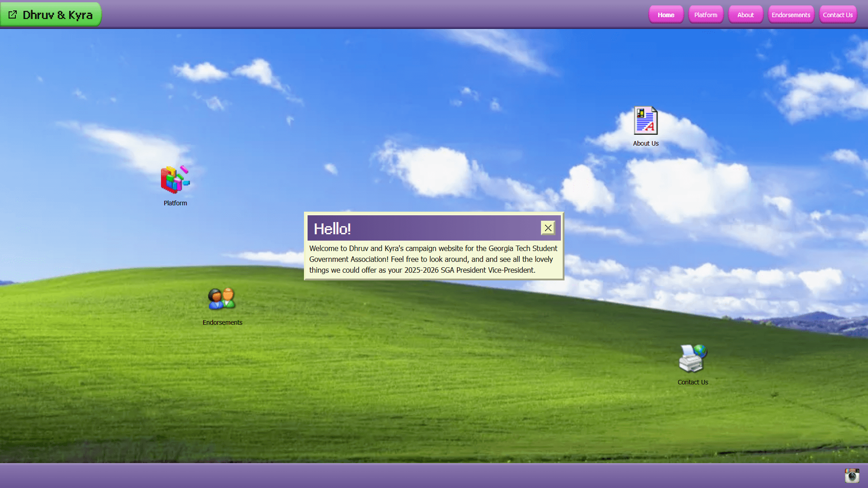Viewport: 868px width, 488px height.
Task: Switch to the Platform nav tab
Action: click(x=706, y=15)
